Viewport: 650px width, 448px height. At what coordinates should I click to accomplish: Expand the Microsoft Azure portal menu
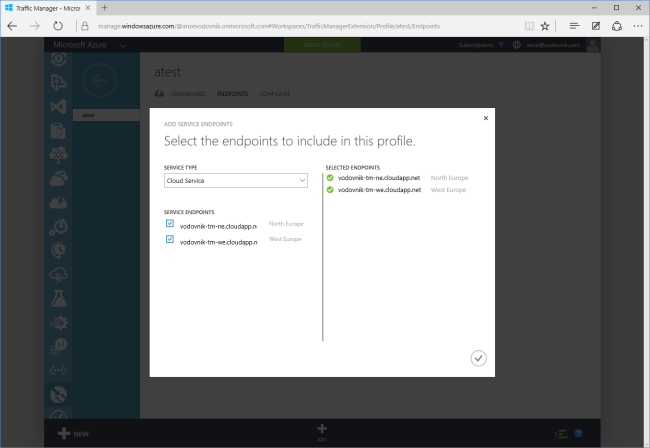tap(122, 46)
